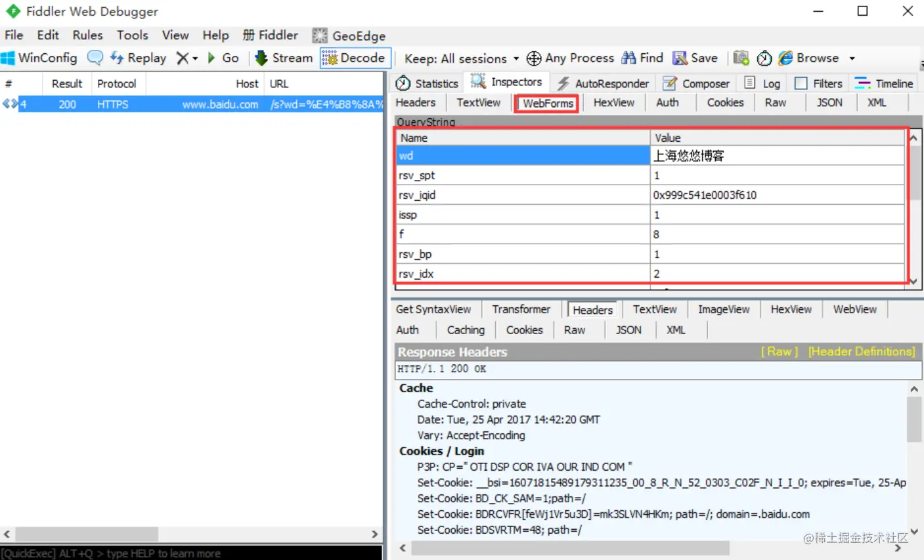Viewport: 924px width, 560px height.
Task: Switch to the ImageView response tab
Action: 724,309
